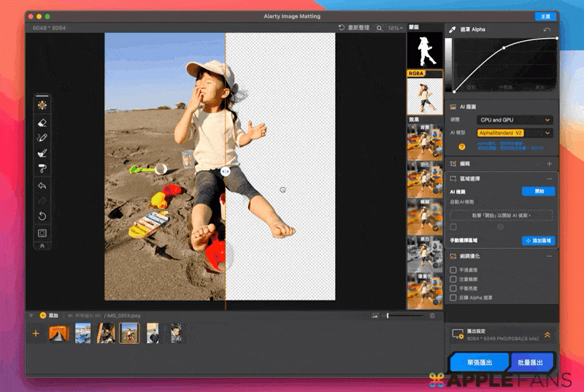Click the plus icon to add images
This screenshot has width=584, height=392.
[35, 334]
